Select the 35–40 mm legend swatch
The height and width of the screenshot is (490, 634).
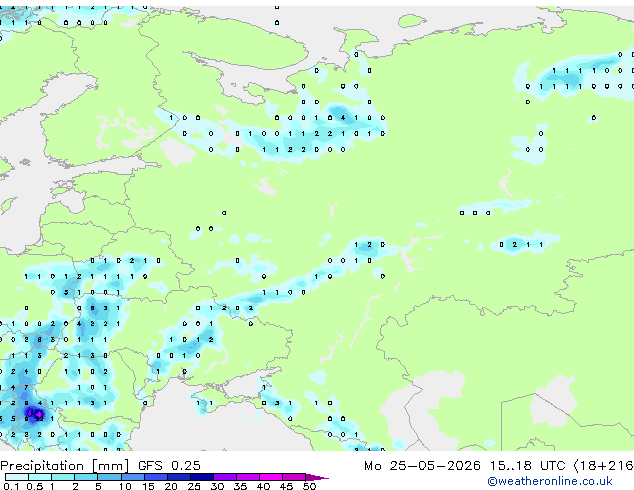pyautogui.click(x=248, y=477)
